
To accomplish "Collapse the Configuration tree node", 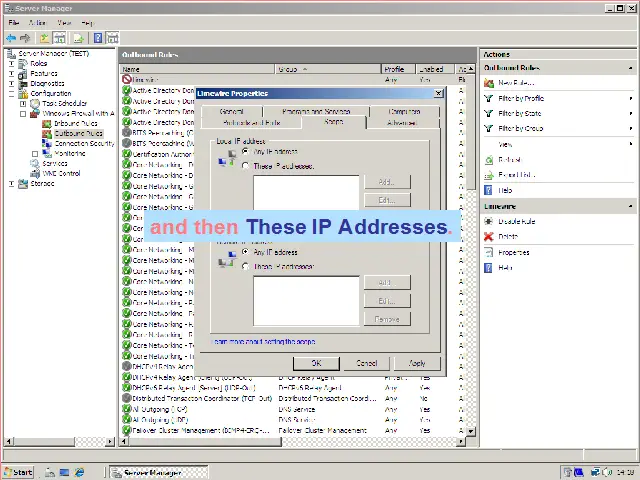I will coord(11,94).
